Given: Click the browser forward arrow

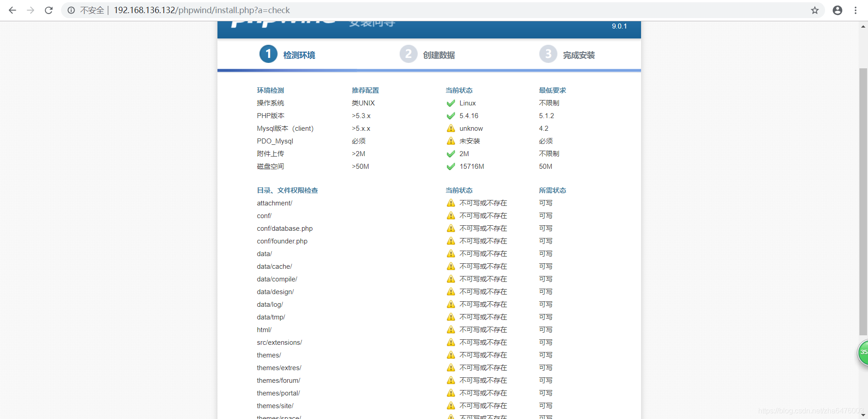Looking at the screenshot, I should coord(30,10).
